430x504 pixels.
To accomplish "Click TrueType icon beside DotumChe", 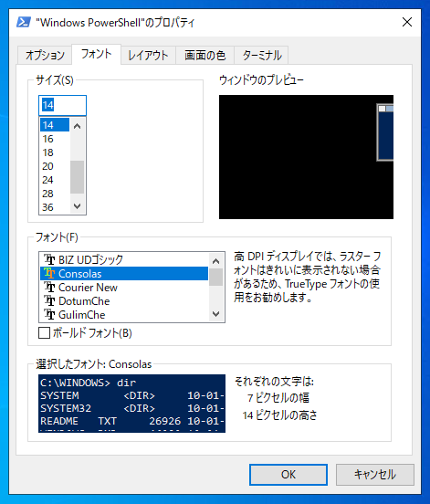I will tap(49, 301).
